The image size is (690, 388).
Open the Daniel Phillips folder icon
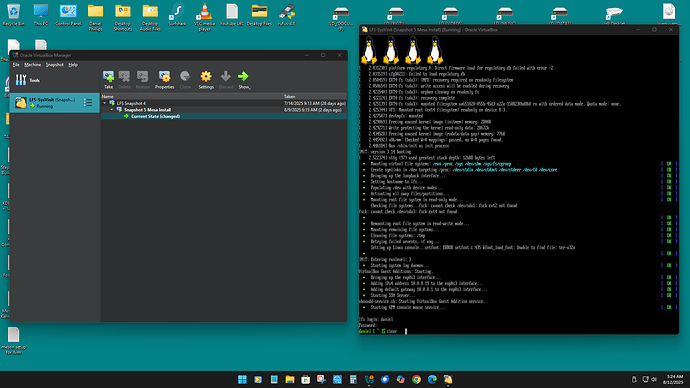coord(95,18)
